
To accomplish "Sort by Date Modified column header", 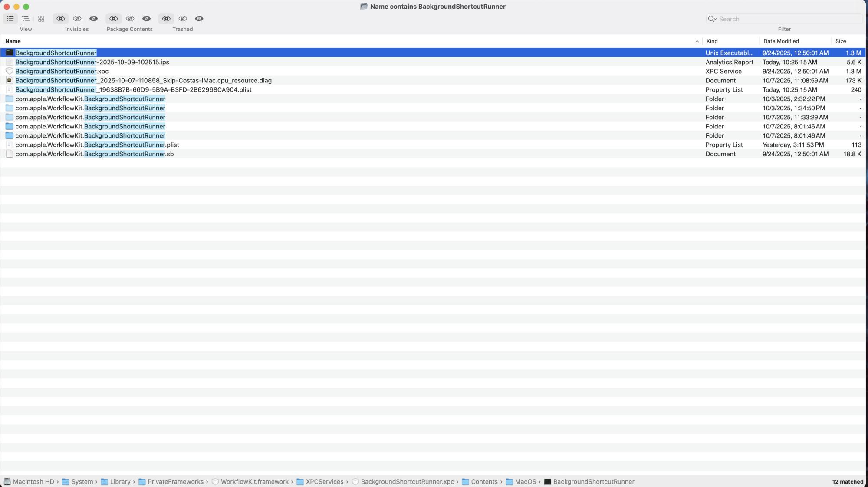I will [781, 41].
